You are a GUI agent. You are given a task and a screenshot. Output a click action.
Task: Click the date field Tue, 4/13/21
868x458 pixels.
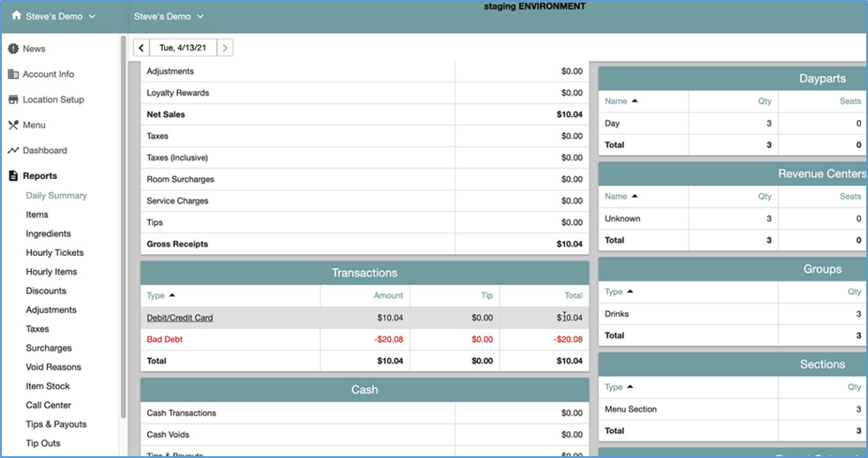click(183, 48)
